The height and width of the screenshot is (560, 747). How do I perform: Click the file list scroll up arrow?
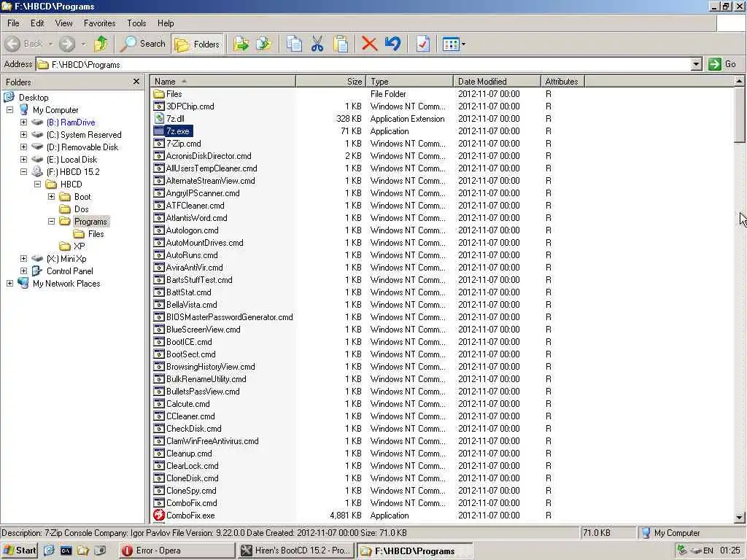coord(739,82)
